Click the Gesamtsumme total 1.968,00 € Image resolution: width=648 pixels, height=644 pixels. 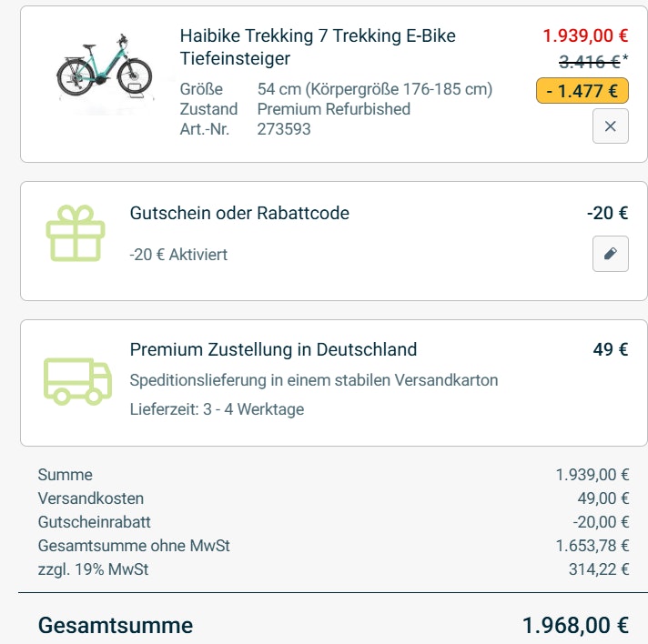[x=575, y=626]
